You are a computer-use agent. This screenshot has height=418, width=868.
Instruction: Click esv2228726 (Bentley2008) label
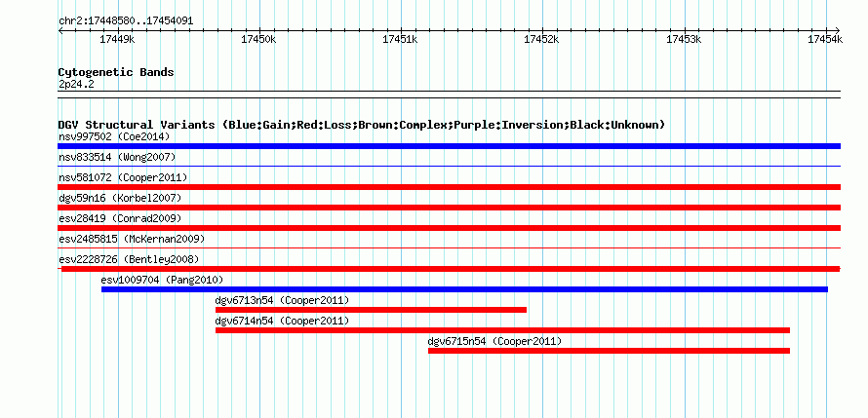pyautogui.click(x=129, y=259)
